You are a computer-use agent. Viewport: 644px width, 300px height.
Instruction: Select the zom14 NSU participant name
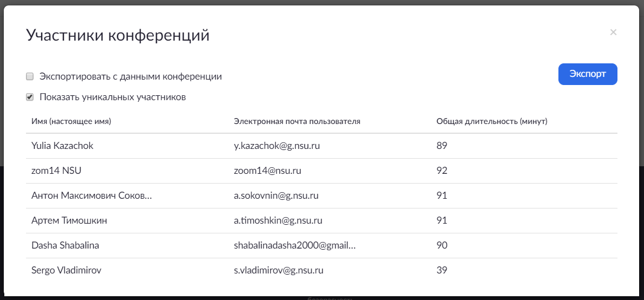(57, 171)
